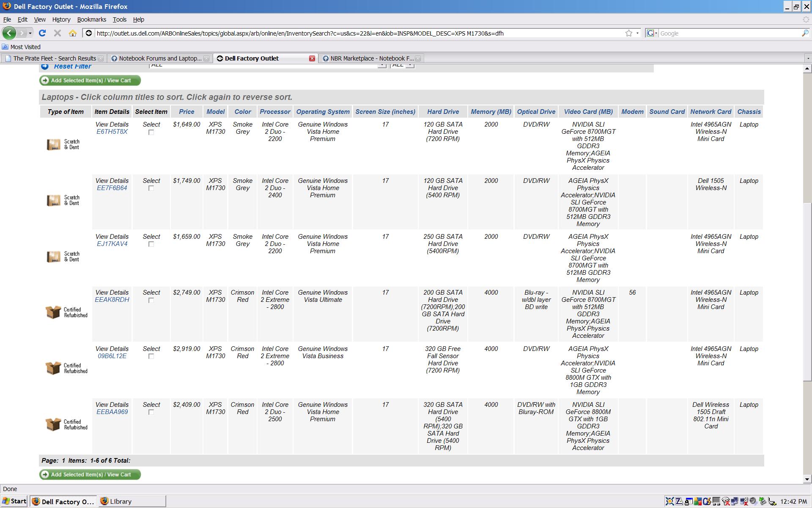Click Certified Refurbished box icon for EEAK8RDH
The image size is (812, 508).
click(x=53, y=312)
